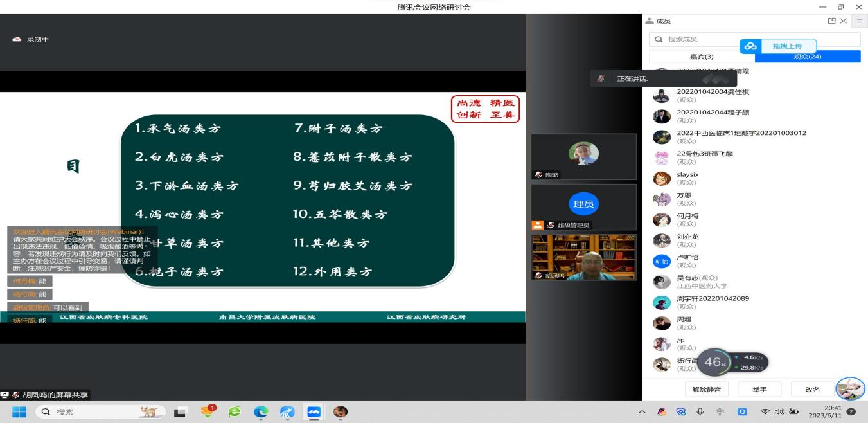868x423 pixels.
Task: Click the QQ penguin tray icon
Action: click(x=662, y=412)
